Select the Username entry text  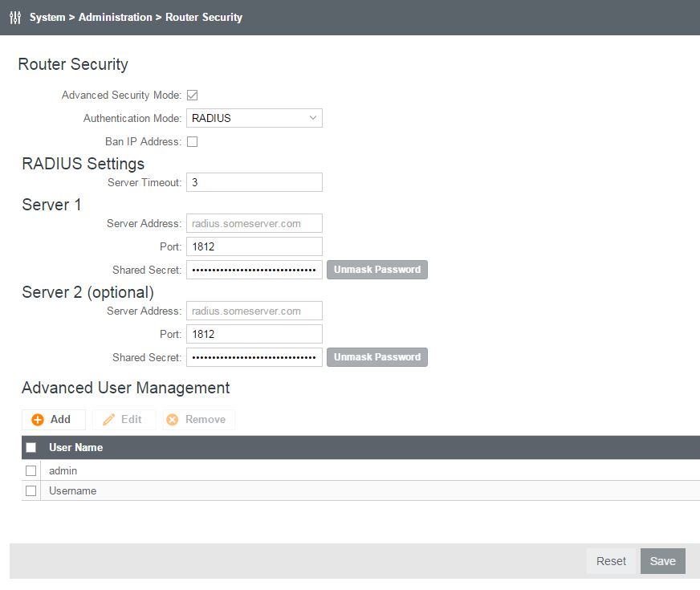[x=73, y=491]
